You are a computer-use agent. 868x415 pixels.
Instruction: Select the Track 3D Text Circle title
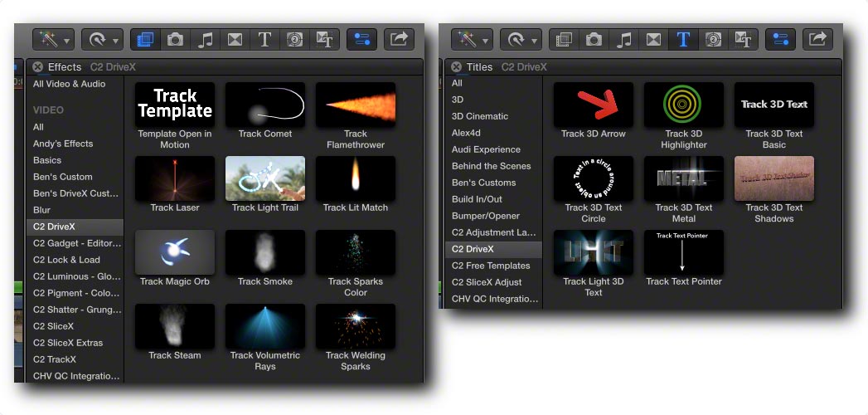594,178
